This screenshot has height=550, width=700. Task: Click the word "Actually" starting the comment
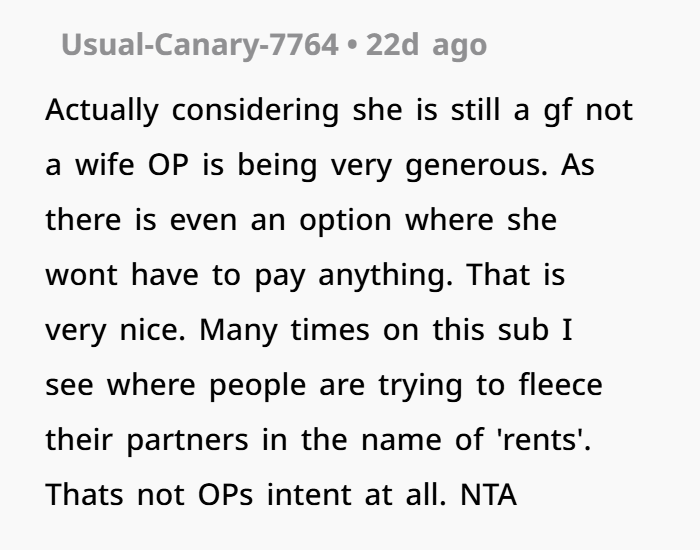tap(103, 111)
